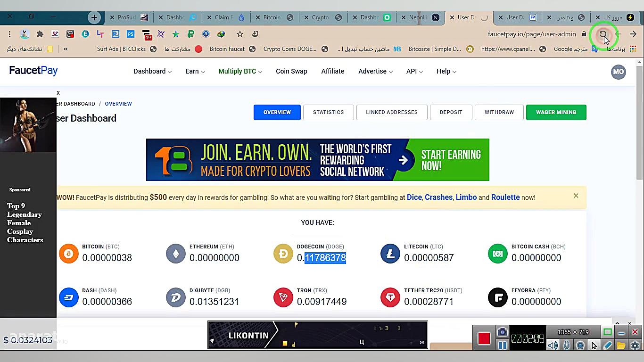The width and height of the screenshot is (644, 362).
Task: Take a snapshot with the recorder camera icon
Action: pyautogui.click(x=503, y=332)
